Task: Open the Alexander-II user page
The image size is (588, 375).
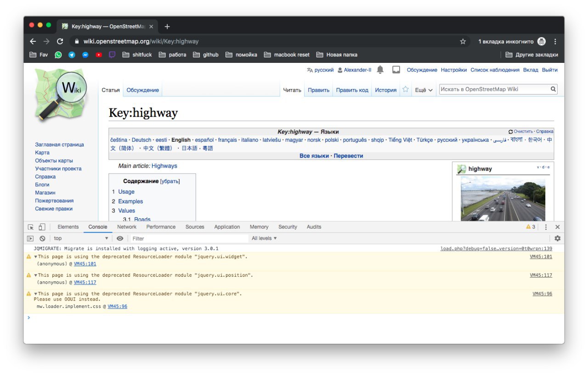Action: point(357,70)
